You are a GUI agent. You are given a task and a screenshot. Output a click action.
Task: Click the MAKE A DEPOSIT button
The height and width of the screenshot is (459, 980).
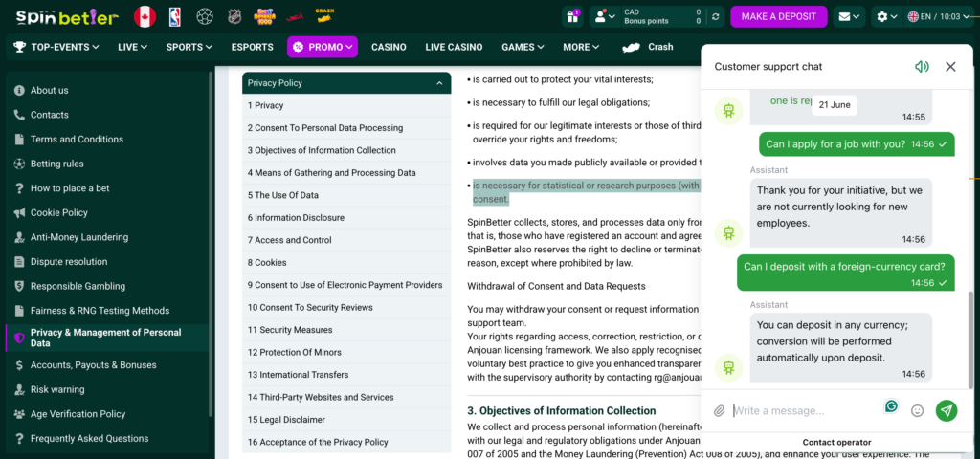(x=779, y=17)
